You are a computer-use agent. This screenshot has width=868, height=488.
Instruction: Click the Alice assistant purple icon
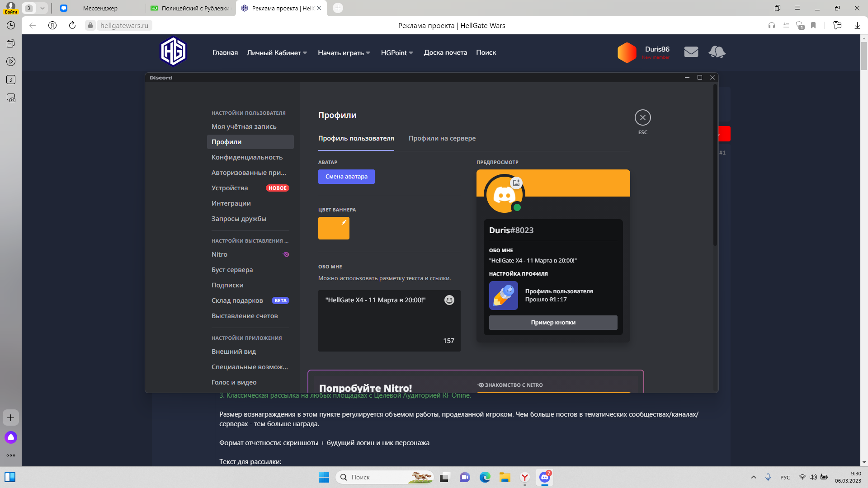pyautogui.click(x=11, y=437)
